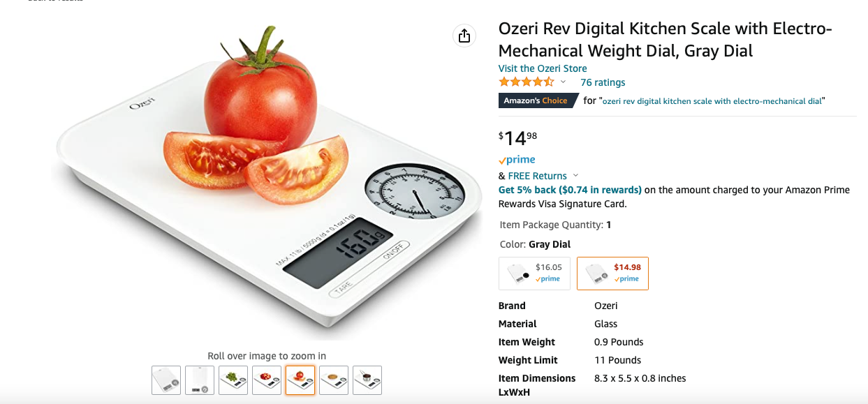Click the Amazon's Choice badge
This screenshot has height=404, width=868.
[x=536, y=100]
